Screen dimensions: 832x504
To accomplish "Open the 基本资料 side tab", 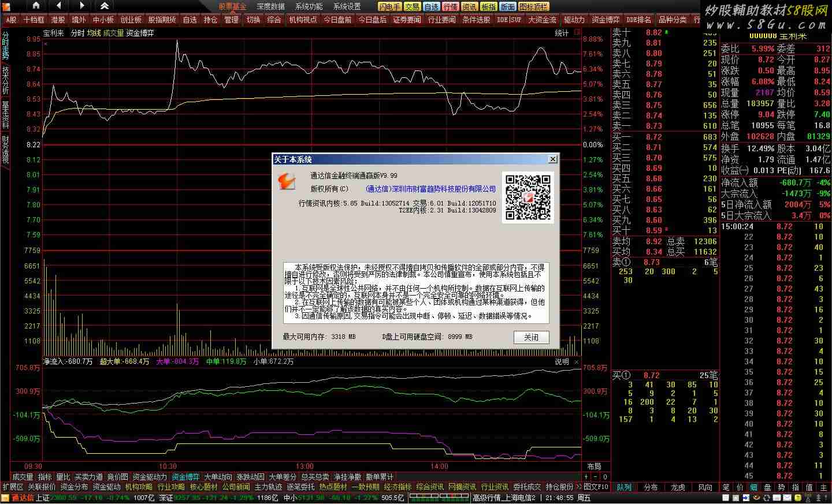I will [5, 114].
